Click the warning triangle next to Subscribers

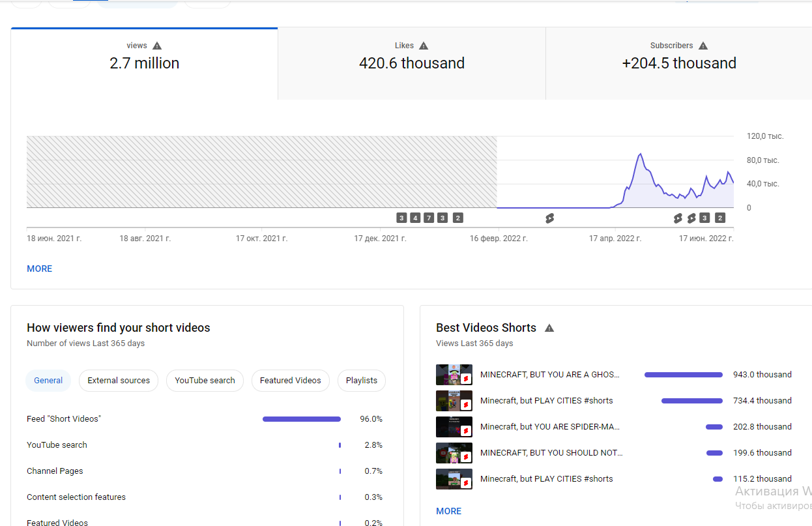(703, 46)
